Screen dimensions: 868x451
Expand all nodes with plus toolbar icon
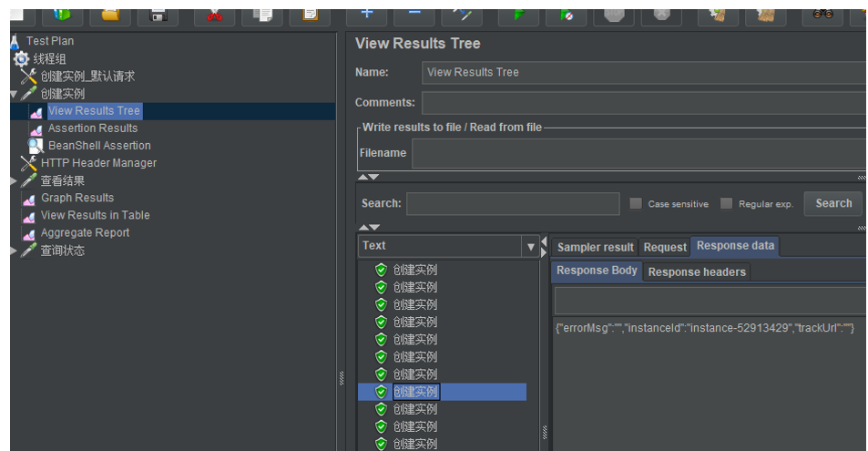click(x=366, y=15)
